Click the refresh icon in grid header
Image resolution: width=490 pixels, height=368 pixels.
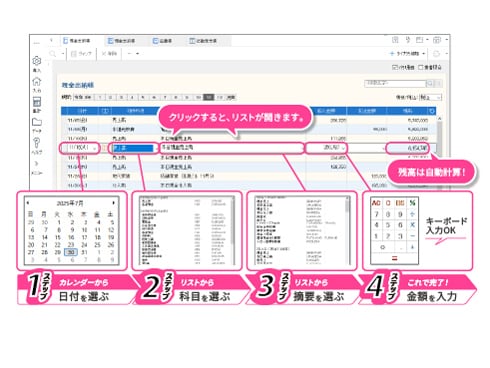coord(432,111)
